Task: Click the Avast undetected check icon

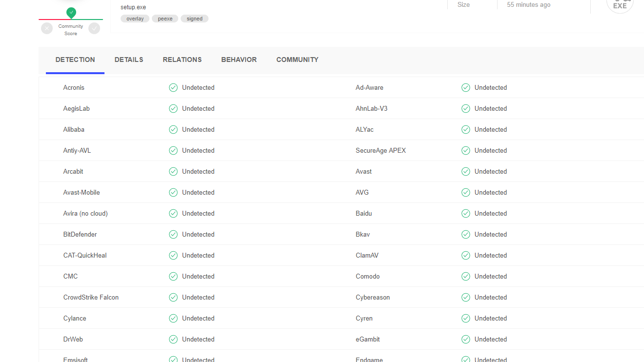Action: tap(466, 171)
